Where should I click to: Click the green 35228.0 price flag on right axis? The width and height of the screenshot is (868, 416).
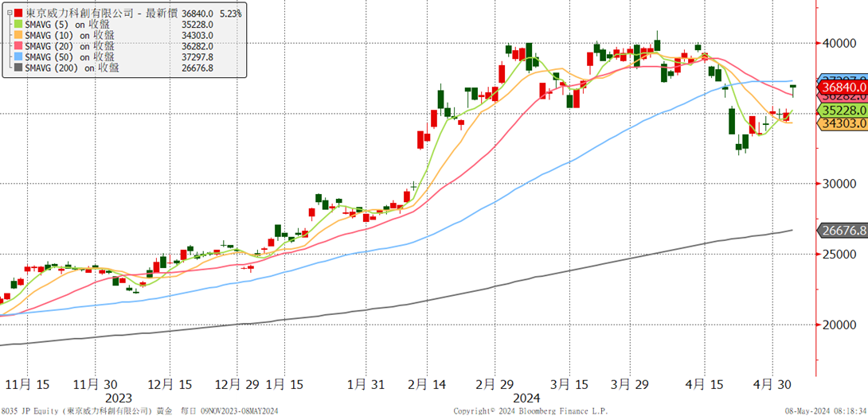(843, 110)
